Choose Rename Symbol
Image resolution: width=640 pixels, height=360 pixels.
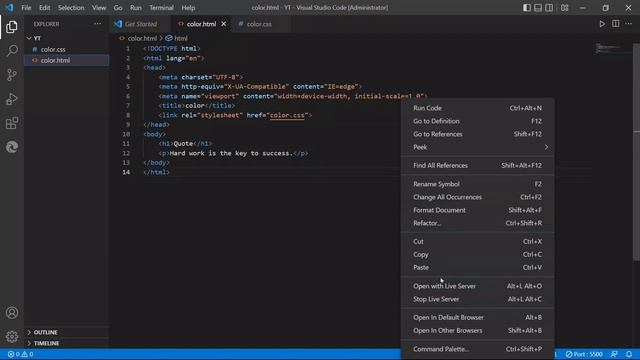477,184
